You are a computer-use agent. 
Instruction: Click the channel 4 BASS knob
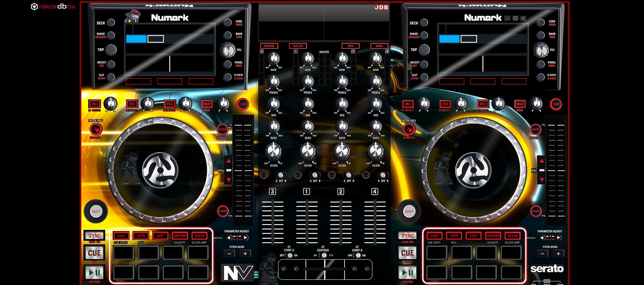376,127
